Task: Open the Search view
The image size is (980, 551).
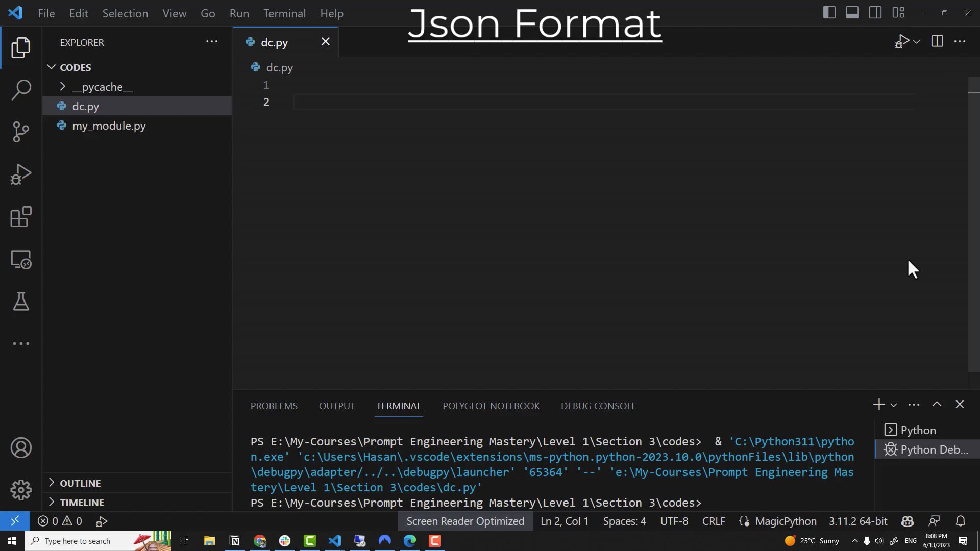Action: click(x=21, y=89)
